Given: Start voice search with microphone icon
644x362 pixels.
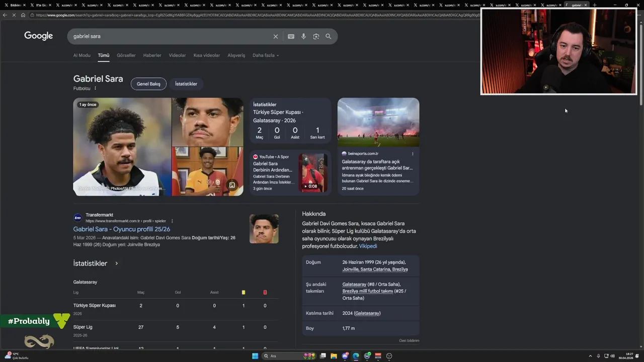Looking at the screenshot, I should (303, 36).
